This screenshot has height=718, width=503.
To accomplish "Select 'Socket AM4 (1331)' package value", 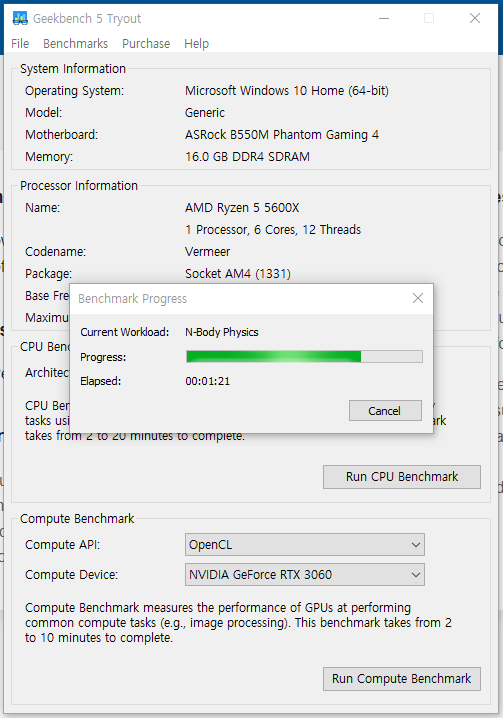I will pyautogui.click(x=238, y=274).
